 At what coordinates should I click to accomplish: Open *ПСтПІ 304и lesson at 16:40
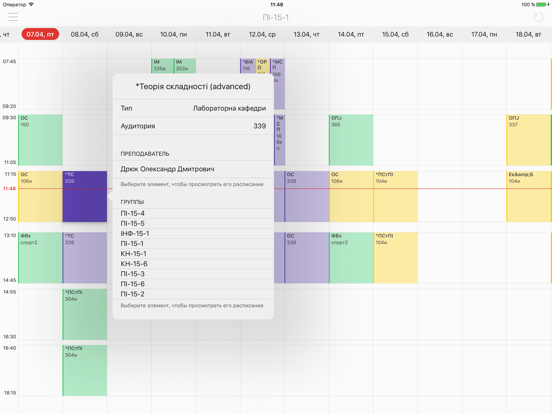[x=85, y=370]
